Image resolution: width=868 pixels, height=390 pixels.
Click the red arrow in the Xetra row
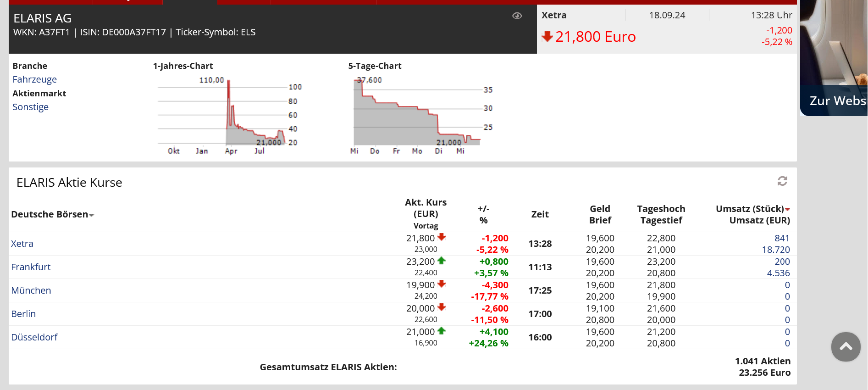[442, 237]
